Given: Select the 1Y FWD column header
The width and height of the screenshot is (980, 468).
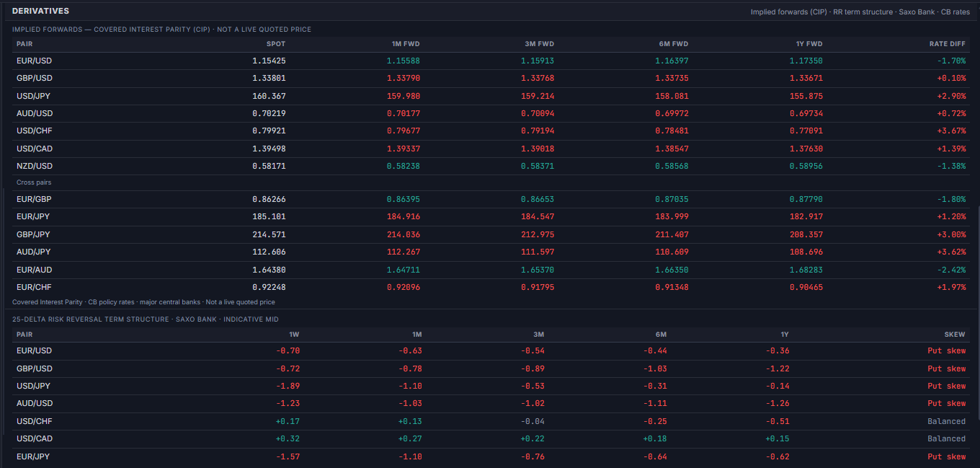Looking at the screenshot, I should click(x=808, y=43).
